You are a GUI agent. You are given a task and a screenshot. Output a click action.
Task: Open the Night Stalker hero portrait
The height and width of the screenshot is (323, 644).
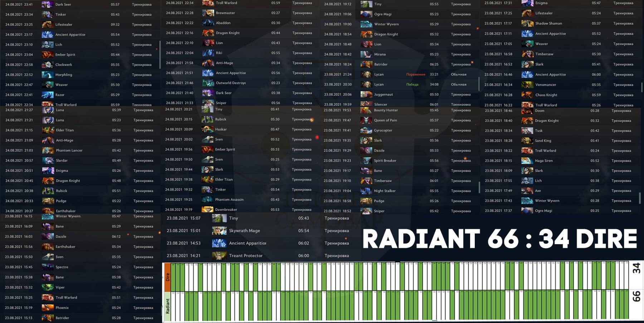pos(366,191)
